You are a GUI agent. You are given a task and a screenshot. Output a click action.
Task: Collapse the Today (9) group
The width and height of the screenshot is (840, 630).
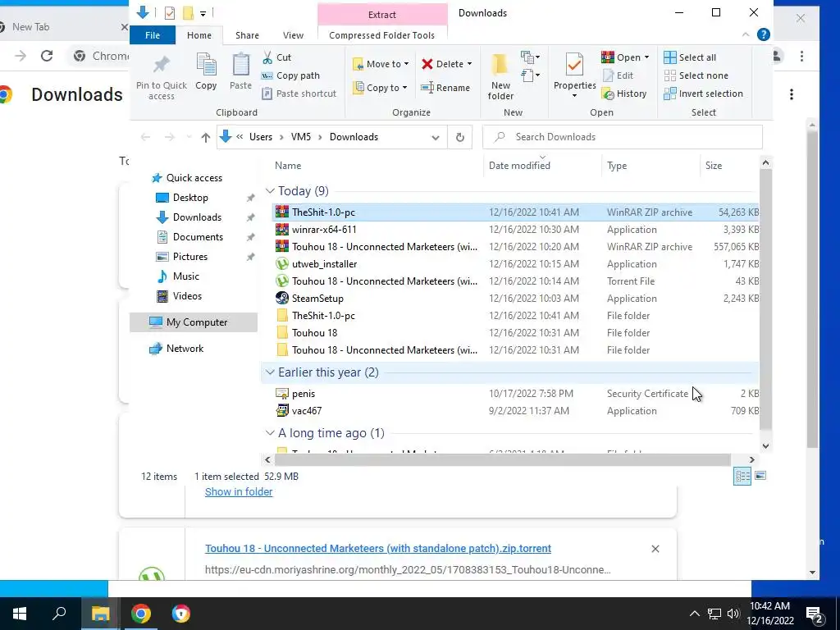270,191
